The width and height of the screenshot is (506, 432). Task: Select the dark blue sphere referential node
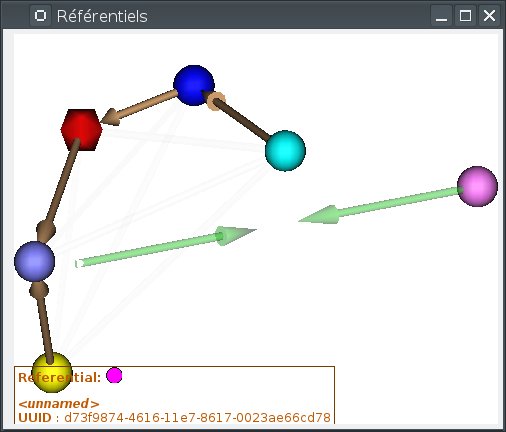tap(193, 85)
